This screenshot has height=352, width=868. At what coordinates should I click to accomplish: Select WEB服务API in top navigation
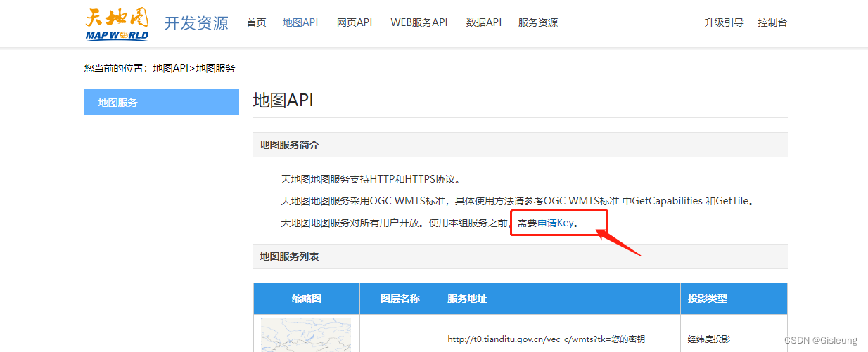[419, 22]
